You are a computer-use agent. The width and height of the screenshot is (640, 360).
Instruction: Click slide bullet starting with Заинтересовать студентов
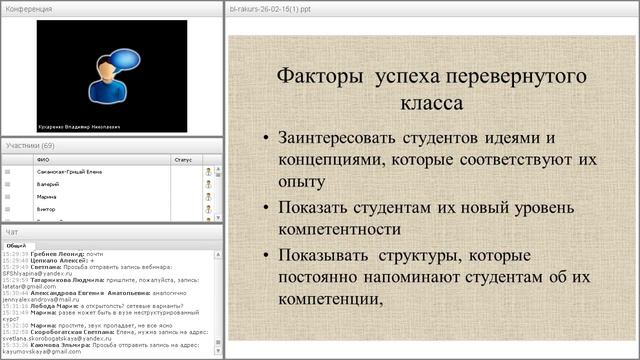click(437, 160)
